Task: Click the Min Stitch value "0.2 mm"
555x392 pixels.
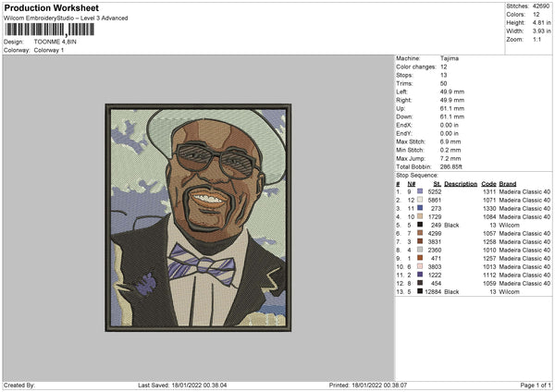Action: (x=450, y=150)
